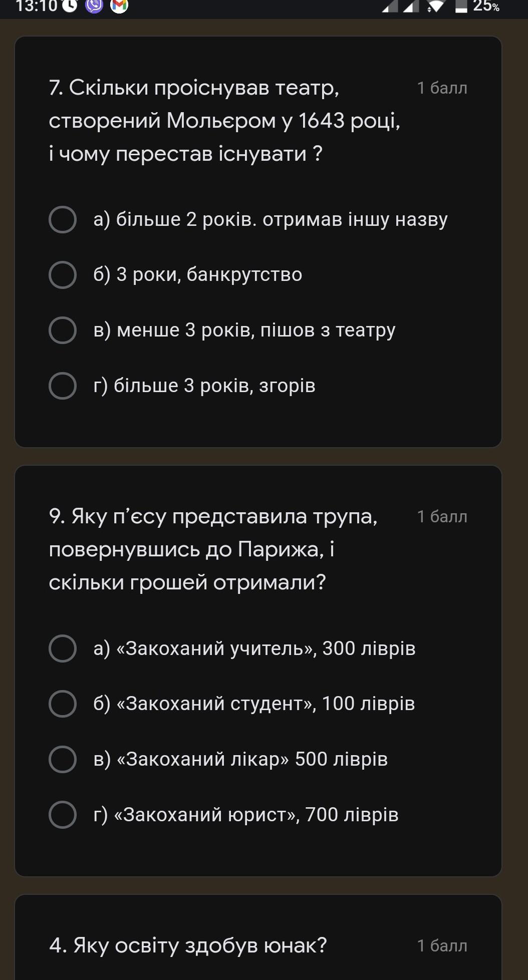This screenshot has width=528, height=980.
Task: Tap the alarm clock status icon
Action: point(70,6)
